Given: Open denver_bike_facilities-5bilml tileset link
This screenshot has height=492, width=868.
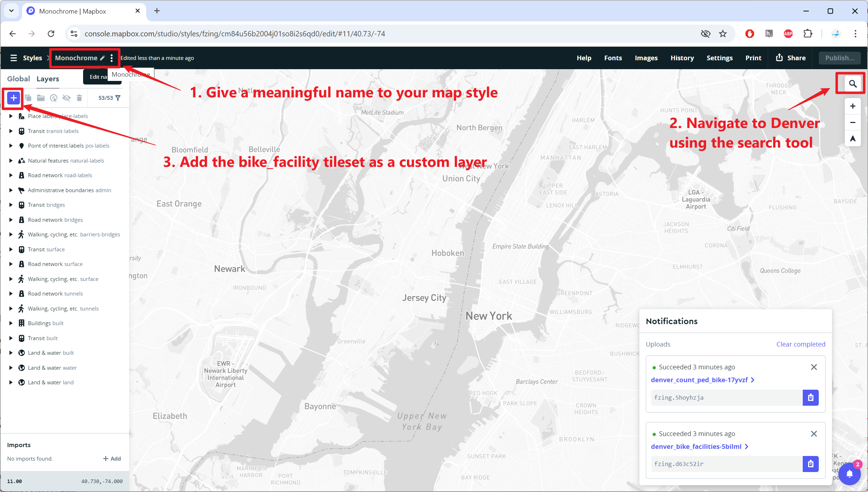Looking at the screenshot, I should point(699,446).
